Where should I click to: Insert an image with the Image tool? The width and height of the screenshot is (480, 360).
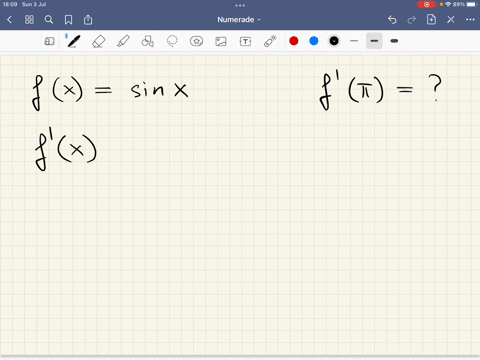tap(221, 41)
